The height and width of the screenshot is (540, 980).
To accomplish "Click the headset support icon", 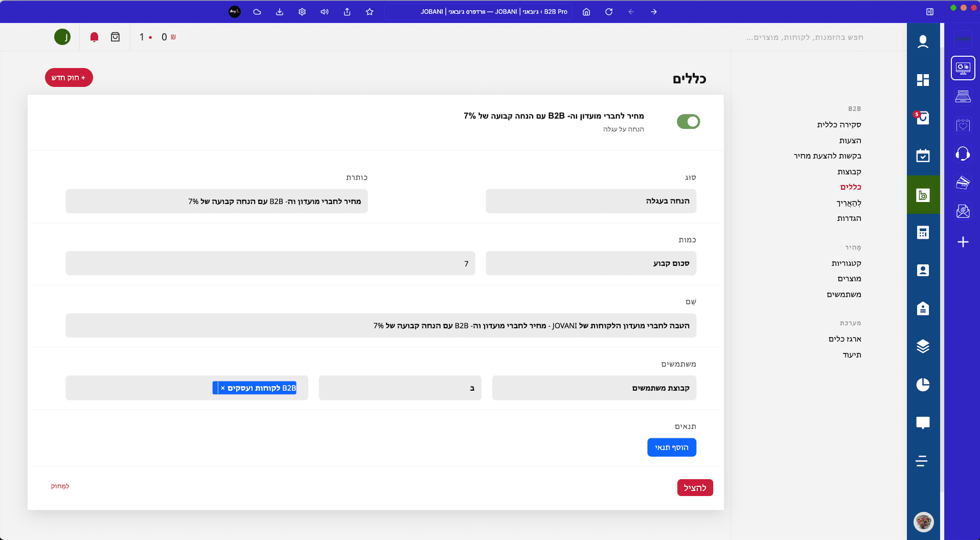I will click(x=963, y=153).
